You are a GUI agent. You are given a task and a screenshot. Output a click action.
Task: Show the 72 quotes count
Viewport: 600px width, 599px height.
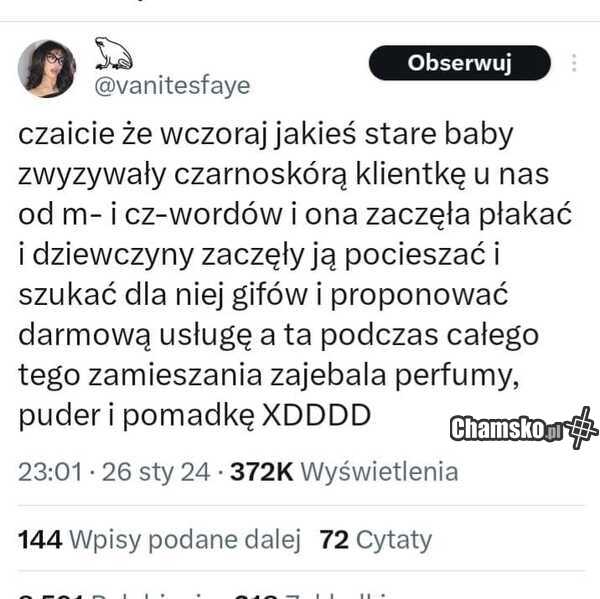coord(334,540)
